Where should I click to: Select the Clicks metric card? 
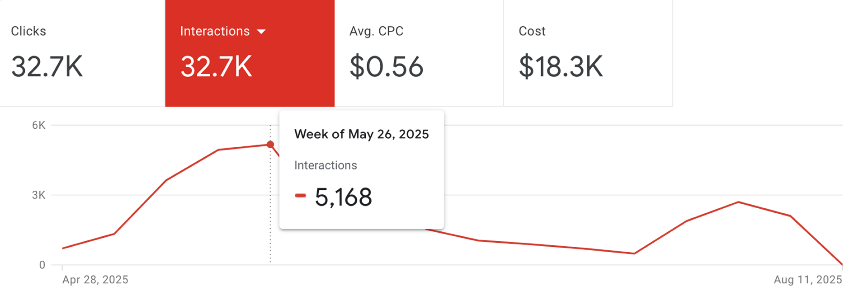point(82,53)
